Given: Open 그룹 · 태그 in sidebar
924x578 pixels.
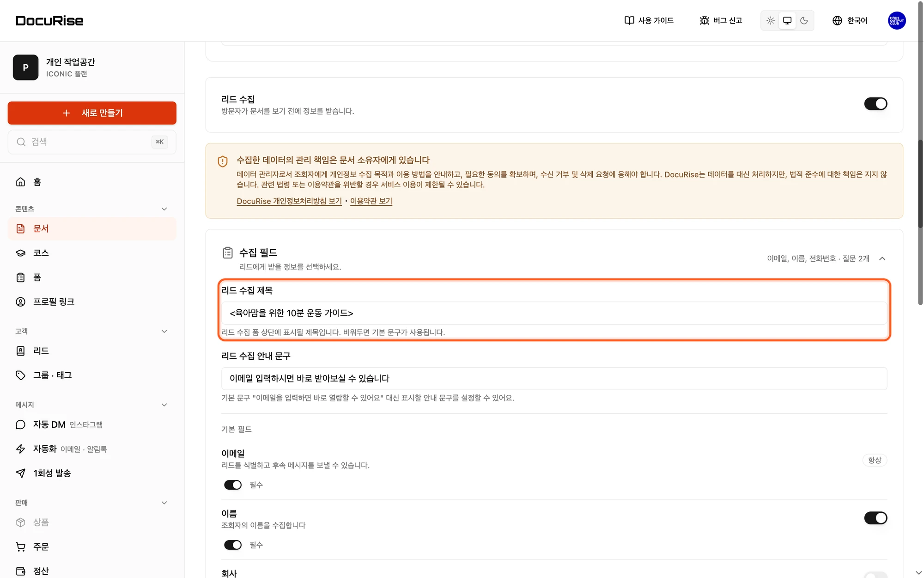Looking at the screenshot, I should click(x=92, y=375).
